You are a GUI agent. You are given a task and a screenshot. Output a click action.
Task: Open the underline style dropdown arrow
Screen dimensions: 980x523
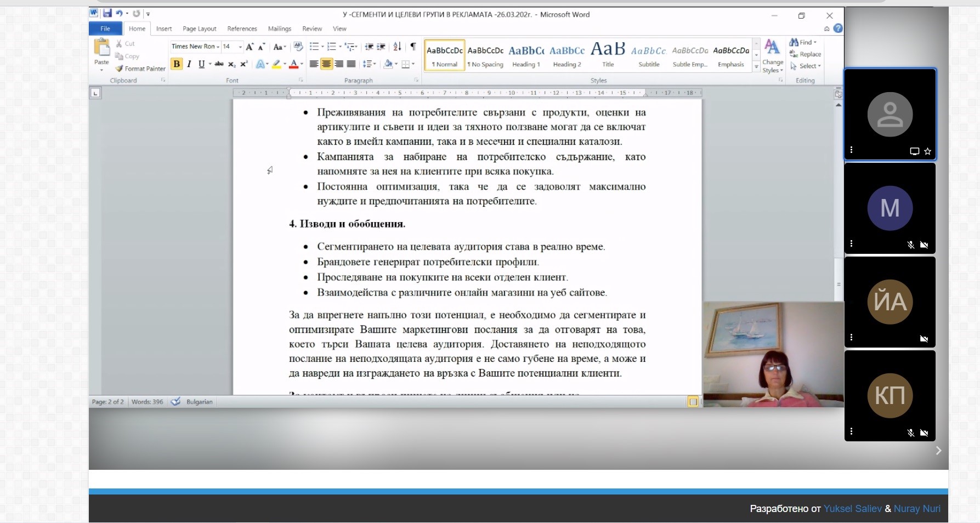[x=210, y=64]
